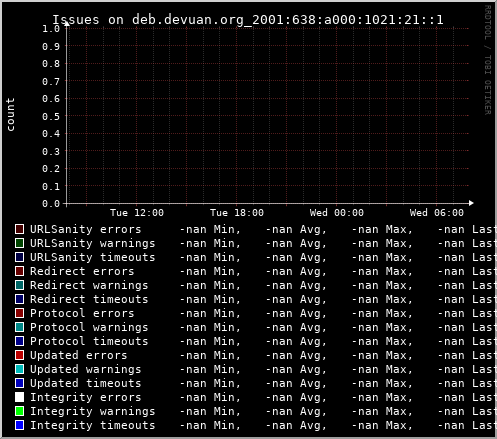Image resolution: width=497 pixels, height=439 pixels.
Task: Click the RRDTOOL / TOBI OETIKER watermark
Action: (488, 60)
